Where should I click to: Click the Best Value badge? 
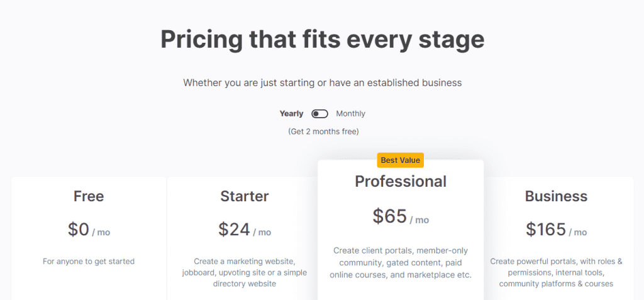[x=400, y=160]
